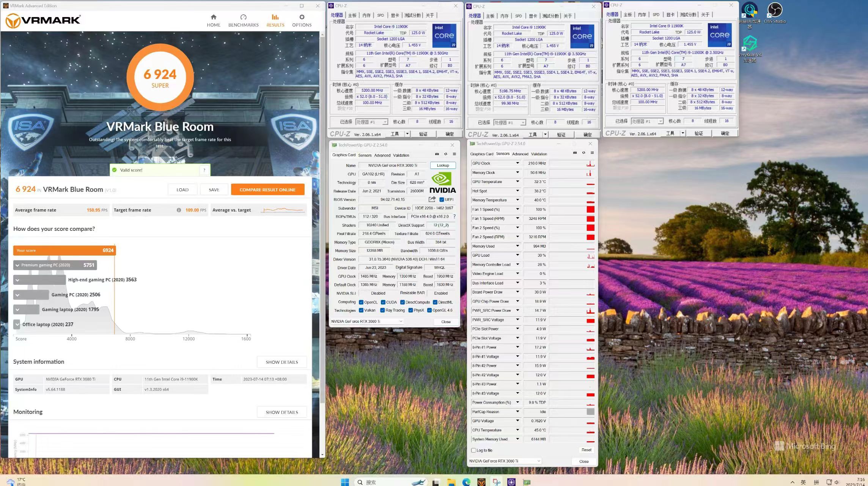This screenshot has width=868, height=486.
Task: Toggle the Ray Tracing checkbox
Action: pyautogui.click(x=382, y=310)
